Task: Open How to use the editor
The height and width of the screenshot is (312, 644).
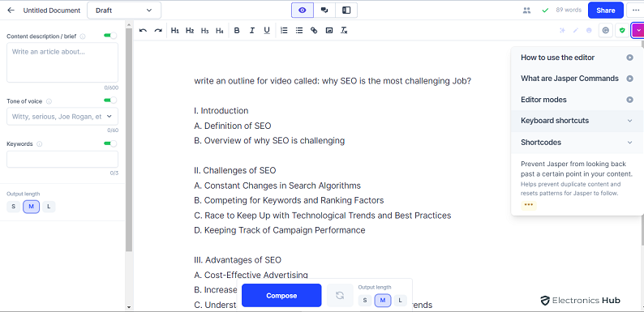Action: click(x=577, y=58)
